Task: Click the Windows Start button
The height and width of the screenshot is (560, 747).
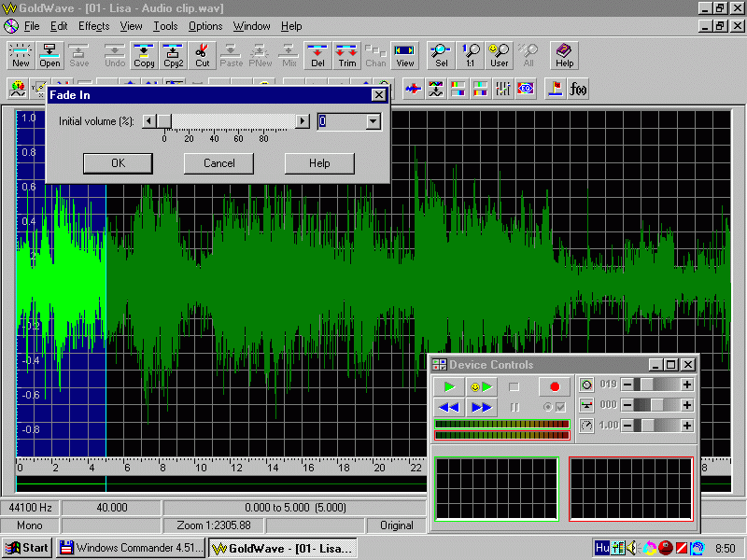Action: tap(27, 548)
